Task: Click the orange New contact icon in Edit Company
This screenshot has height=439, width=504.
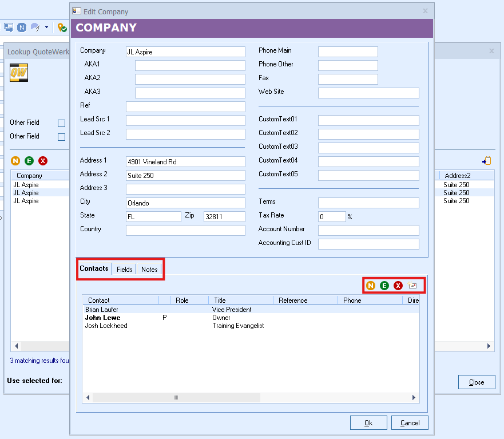Action: 371,286
